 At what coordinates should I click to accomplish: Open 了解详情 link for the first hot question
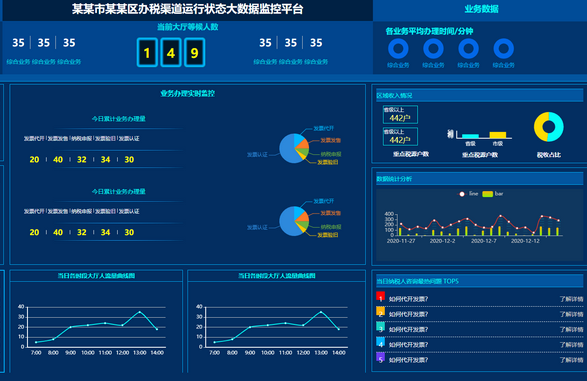pos(571,299)
